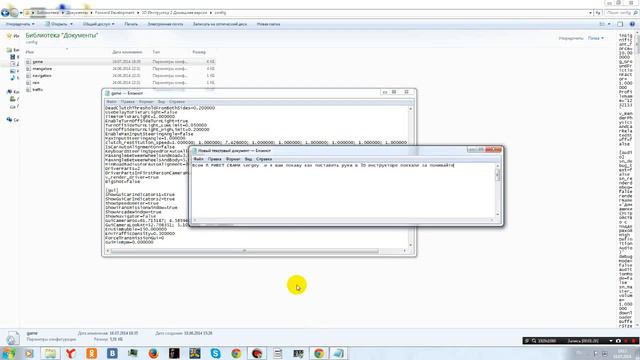Viewport: 640px width, 360px height.
Task: Select the traffic config file
Action: click(38, 89)
